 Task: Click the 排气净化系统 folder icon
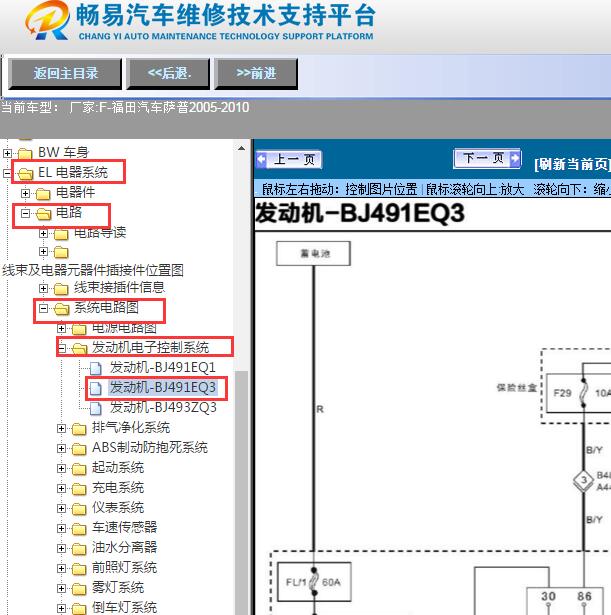[79, 429]
